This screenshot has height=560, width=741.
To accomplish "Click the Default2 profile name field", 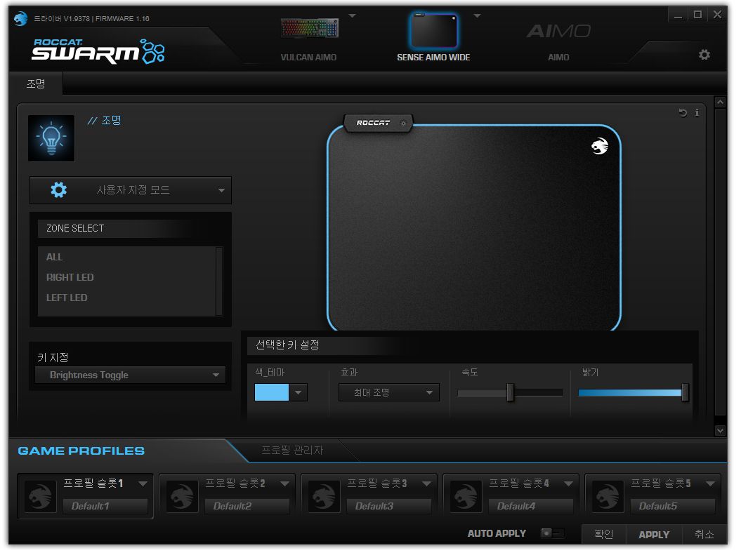I will pos(247,506).
